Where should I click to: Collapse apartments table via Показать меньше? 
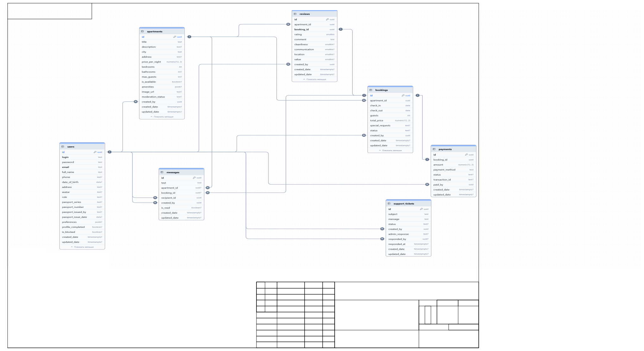point(162,117)
